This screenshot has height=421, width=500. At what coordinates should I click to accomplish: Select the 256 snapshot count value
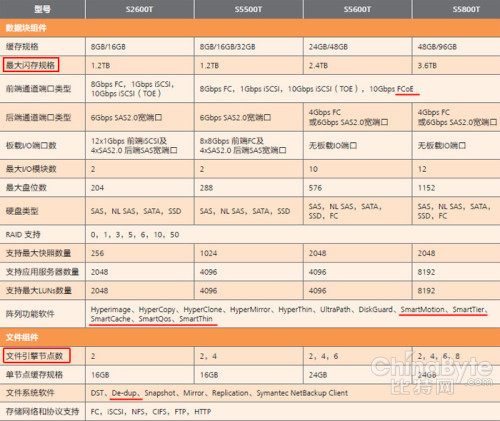pos(97,253)
